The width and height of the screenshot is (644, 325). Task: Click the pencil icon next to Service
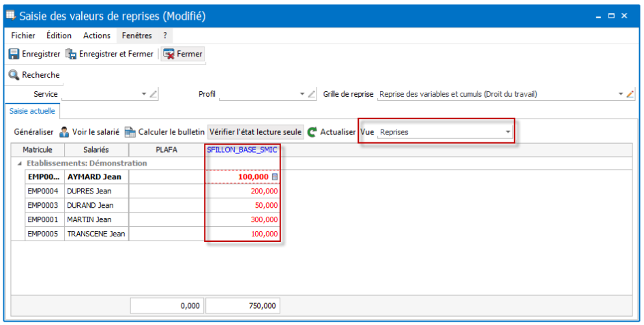[153, 94]
